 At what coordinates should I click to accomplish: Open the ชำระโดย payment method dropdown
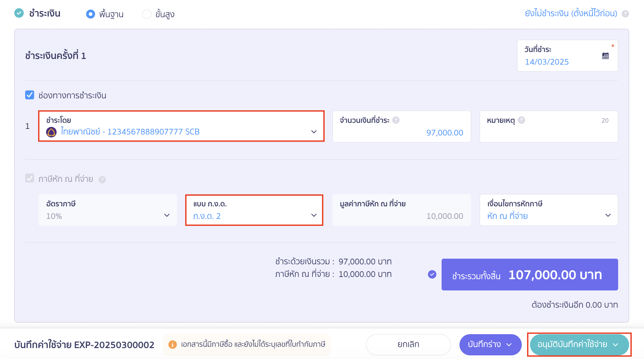click(313, 131)
